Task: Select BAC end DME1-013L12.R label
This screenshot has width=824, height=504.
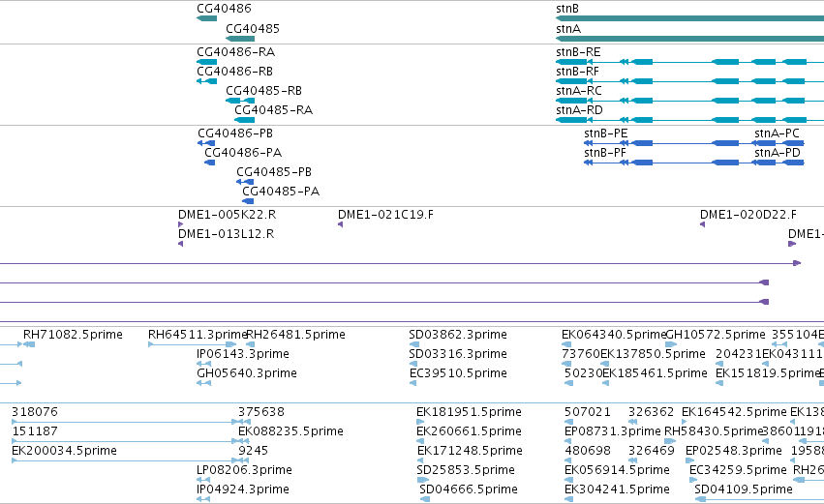Action: 226,234
